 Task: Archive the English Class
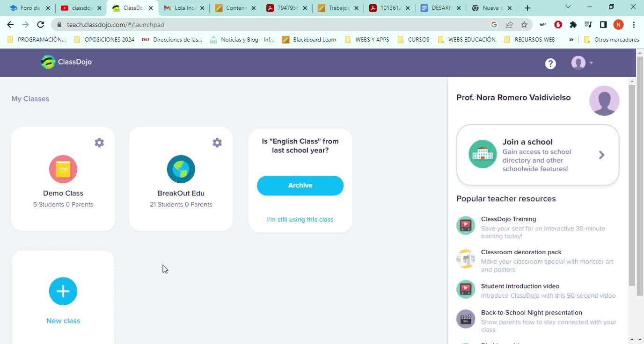coord(300,186)
